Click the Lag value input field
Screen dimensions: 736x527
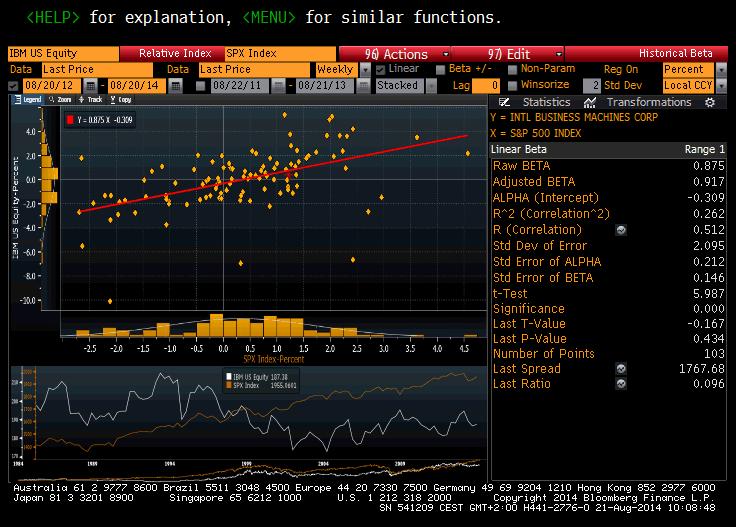pyautogui.click(x=485, y=86)
